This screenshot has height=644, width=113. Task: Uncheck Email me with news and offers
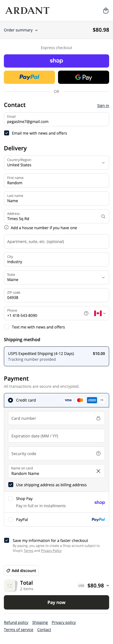7,133
